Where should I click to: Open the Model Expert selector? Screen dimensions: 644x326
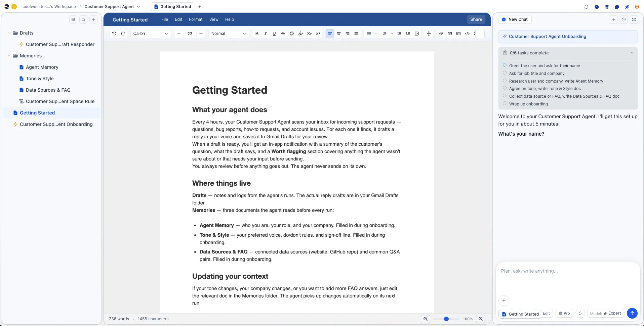pos(605,313)
